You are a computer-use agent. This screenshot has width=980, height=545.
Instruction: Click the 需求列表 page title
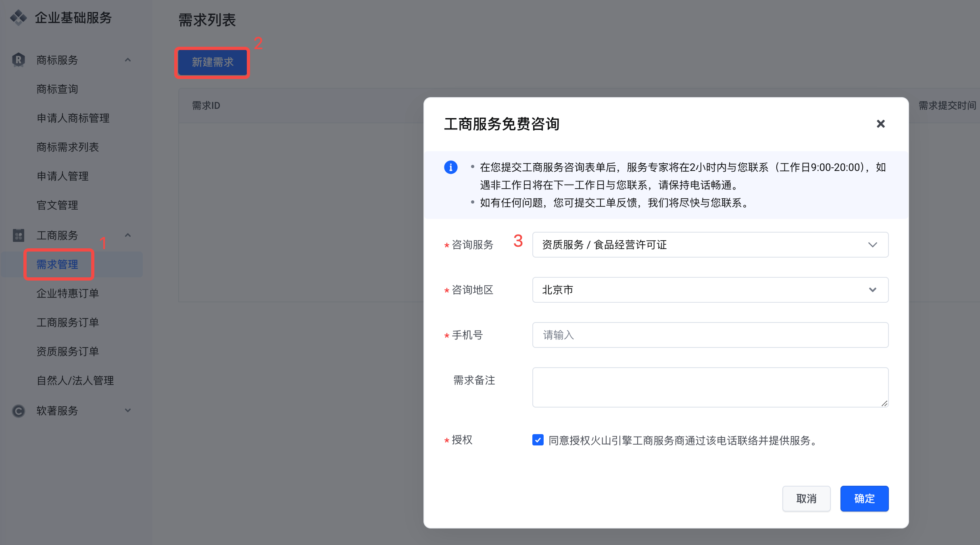(x=207, y=20)
